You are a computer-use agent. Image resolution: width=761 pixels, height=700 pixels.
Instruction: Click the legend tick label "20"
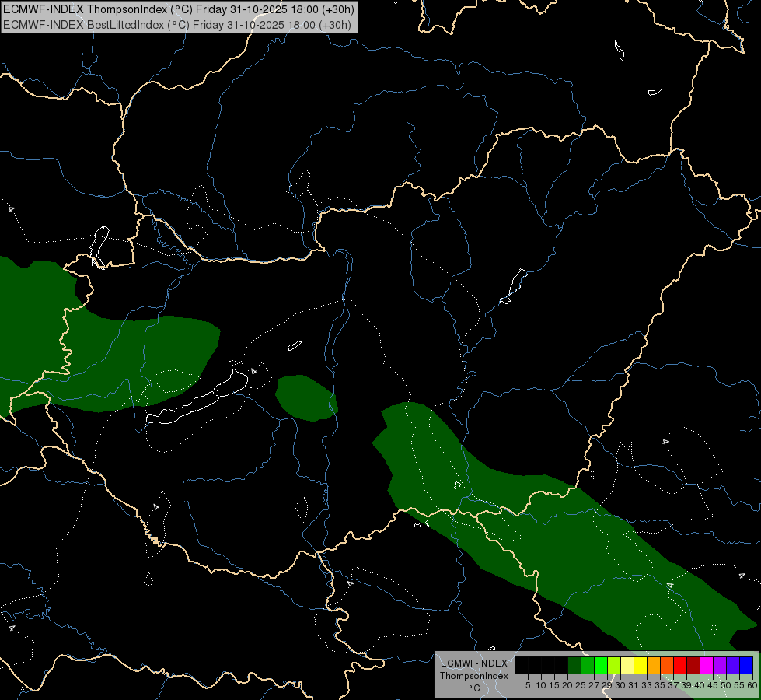pos(568,685)
